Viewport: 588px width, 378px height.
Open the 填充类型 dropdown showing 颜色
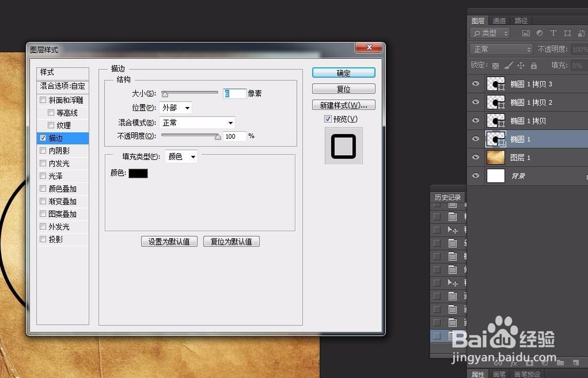click(181, 156)
